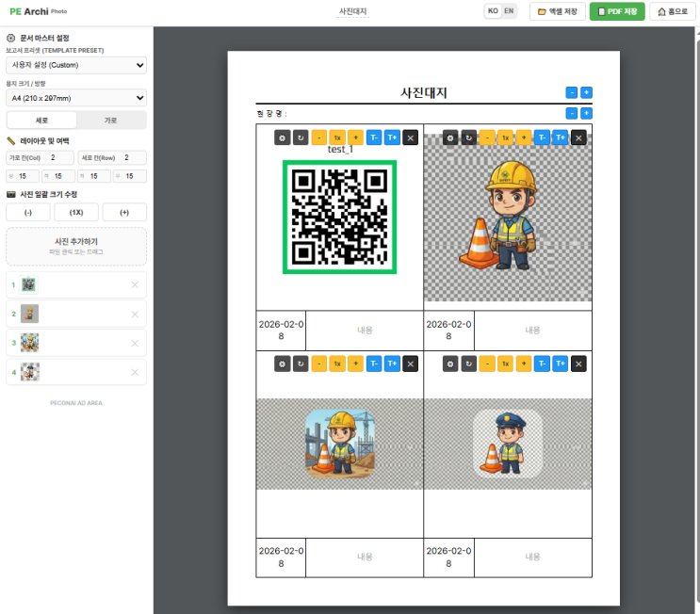Image resolution: width=700 pixels, height=614 pixels.
Task: Edit the first margin field showing 15
Action: point(23,176)
